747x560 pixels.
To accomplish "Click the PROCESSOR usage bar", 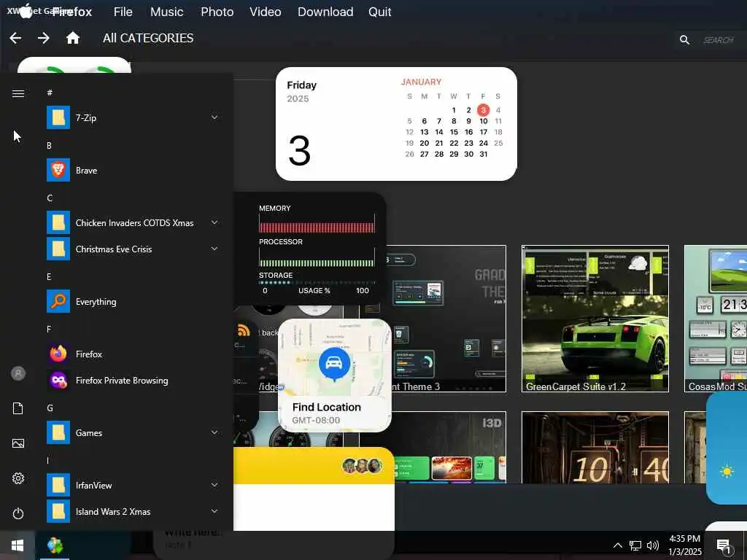I will point(317,262).
